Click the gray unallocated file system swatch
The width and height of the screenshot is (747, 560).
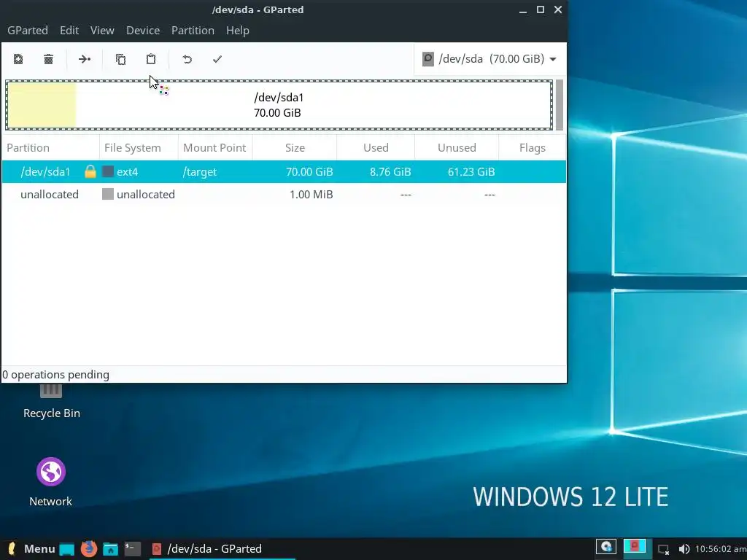(x=108, y=194)
